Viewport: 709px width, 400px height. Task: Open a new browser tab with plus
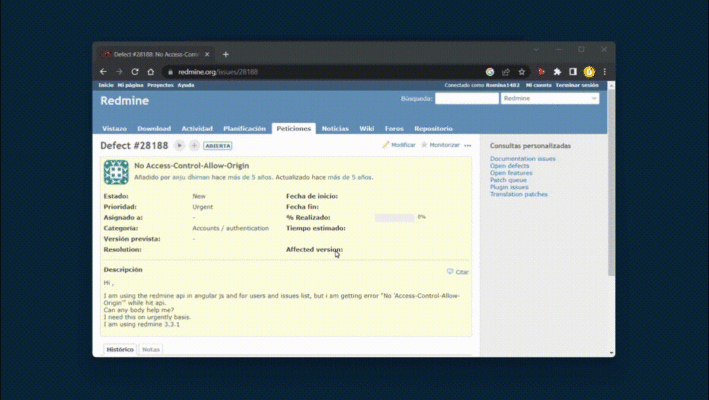pyautogui.click(x=226, y=54)
